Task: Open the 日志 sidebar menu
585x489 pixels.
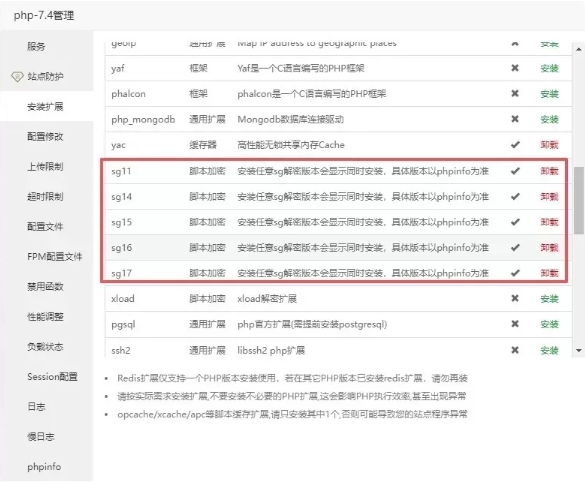Action: tap(36, 407)
